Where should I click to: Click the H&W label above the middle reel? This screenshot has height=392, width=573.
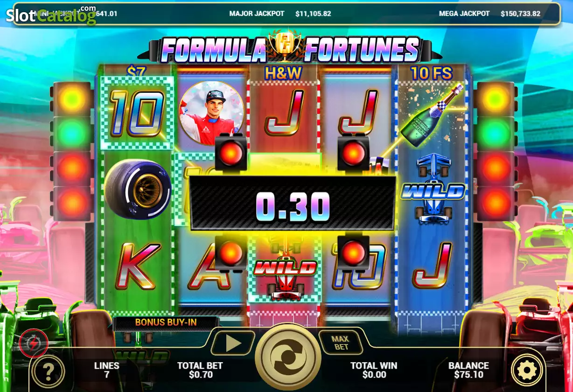click(x=283, y=73)
